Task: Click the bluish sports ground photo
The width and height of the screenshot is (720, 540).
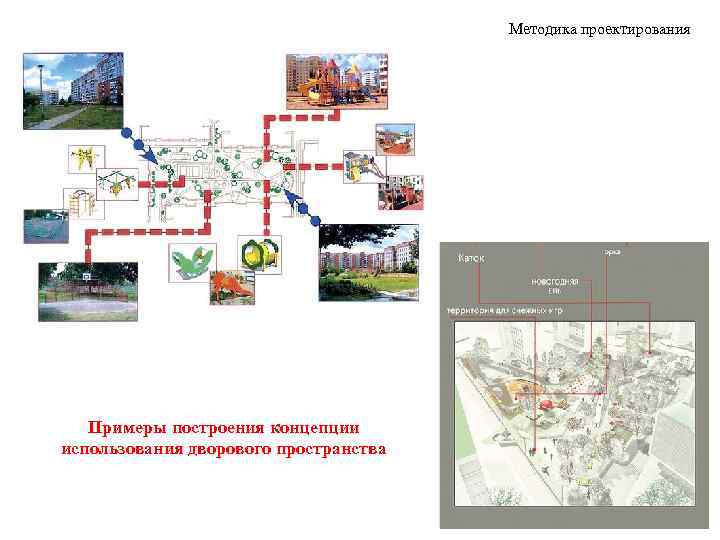Action: (46, 226)
